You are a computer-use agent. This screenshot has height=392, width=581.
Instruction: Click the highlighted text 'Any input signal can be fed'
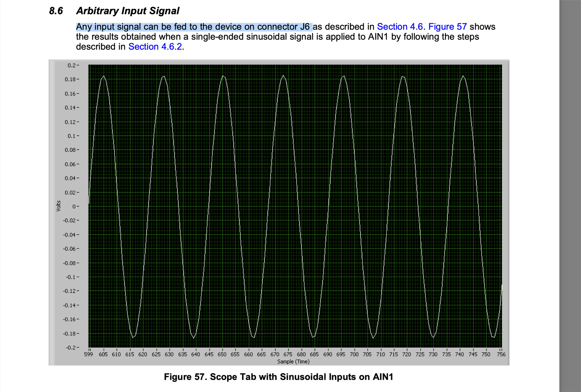pos(131,27)
